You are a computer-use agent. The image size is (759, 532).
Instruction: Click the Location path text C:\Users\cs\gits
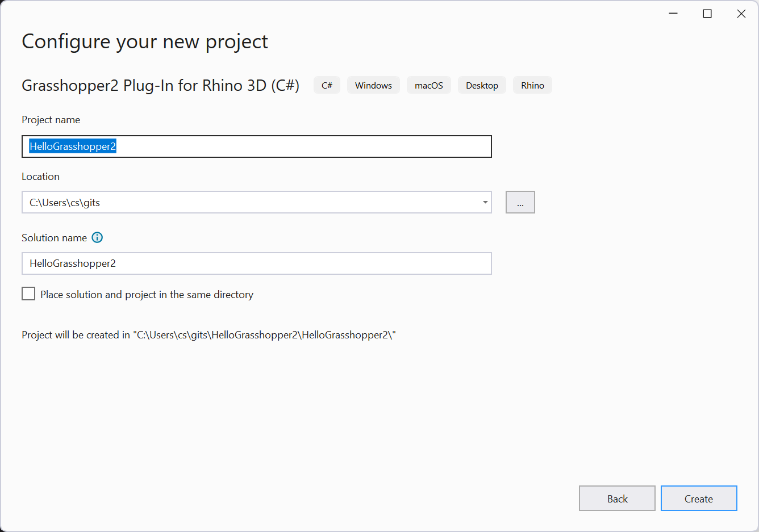pos(65,203)
